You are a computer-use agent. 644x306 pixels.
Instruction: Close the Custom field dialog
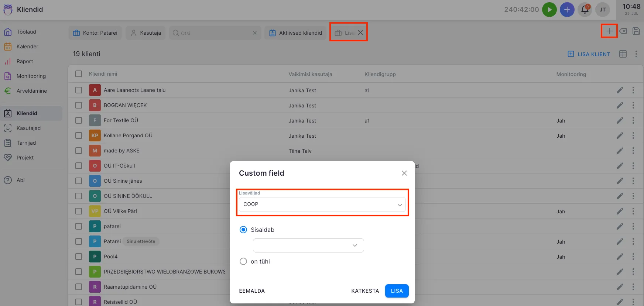[404, 173]
